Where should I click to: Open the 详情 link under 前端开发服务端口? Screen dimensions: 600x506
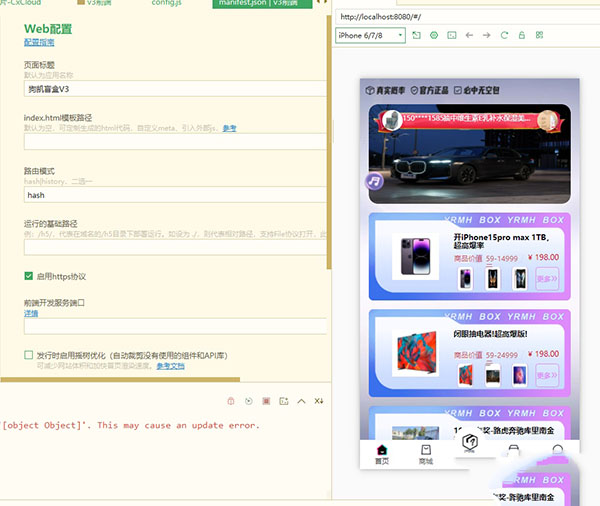coord(31,313)
